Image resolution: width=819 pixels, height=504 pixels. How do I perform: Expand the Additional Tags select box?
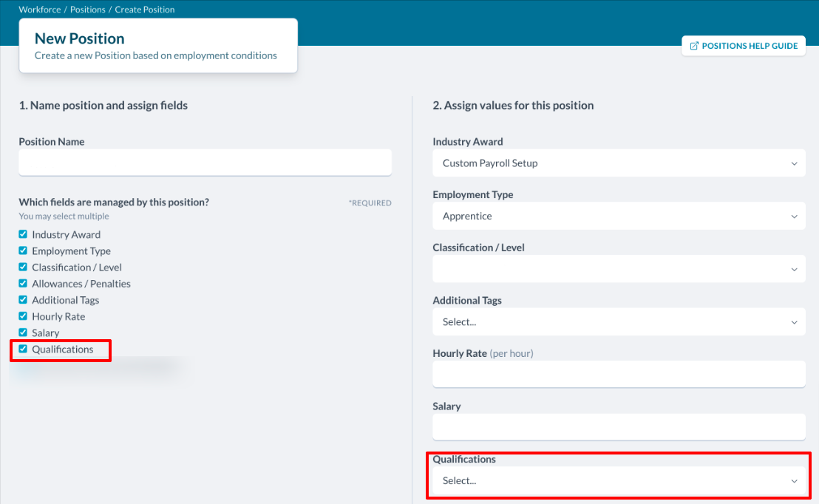(619, 322)
